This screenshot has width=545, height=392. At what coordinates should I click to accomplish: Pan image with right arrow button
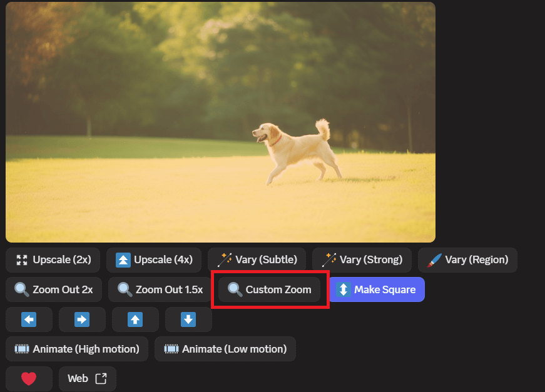pos(82,319)
